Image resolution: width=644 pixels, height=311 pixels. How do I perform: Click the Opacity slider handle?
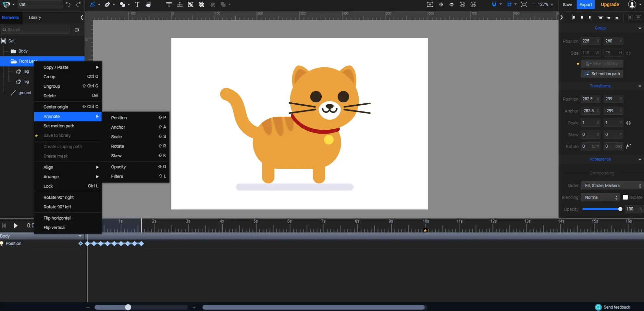620,209
